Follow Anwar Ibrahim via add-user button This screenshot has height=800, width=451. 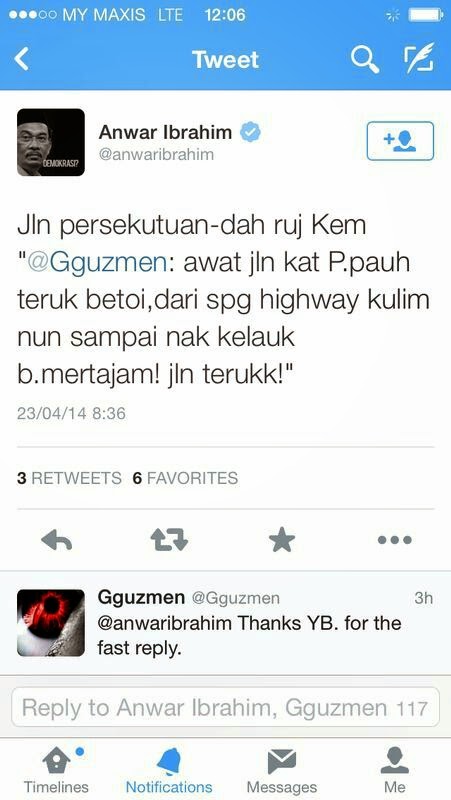tap(400, 141)
